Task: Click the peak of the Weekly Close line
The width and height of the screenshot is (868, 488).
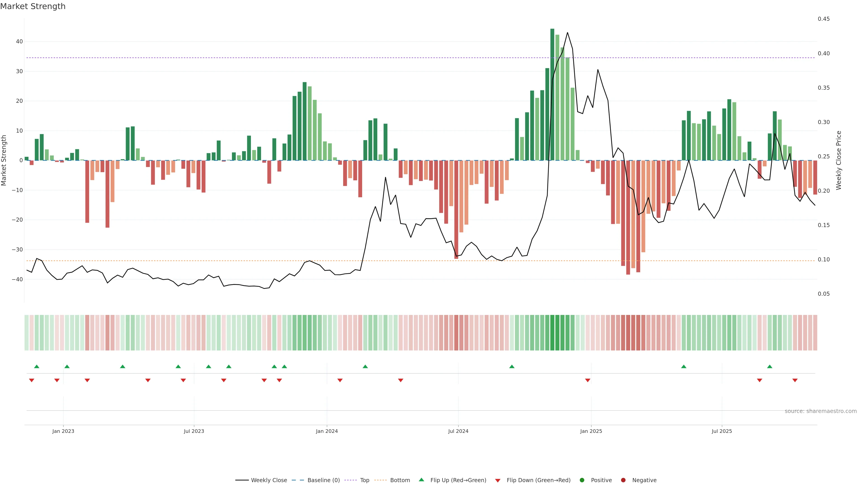Action: click(567, 33)
